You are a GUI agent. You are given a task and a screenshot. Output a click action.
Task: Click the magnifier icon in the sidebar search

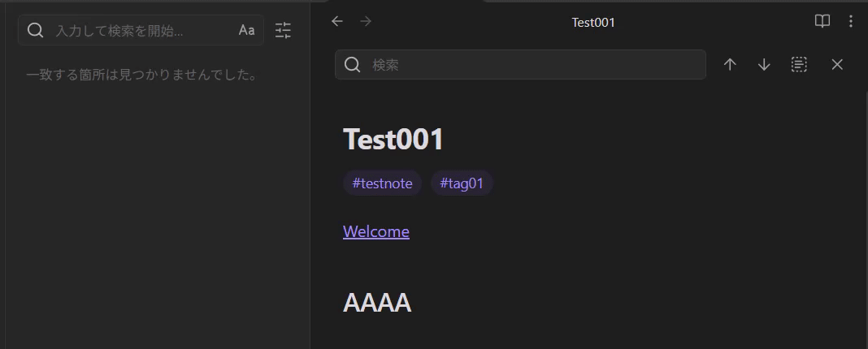pos(36,30)
